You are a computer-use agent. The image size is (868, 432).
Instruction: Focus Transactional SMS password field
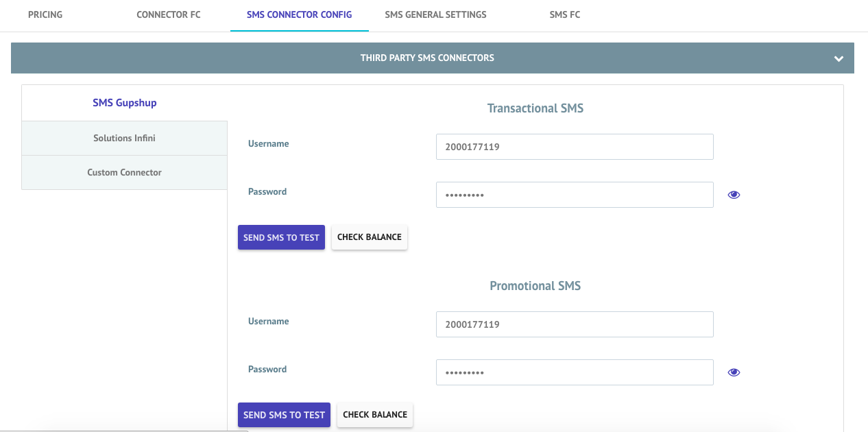point(575,195)
